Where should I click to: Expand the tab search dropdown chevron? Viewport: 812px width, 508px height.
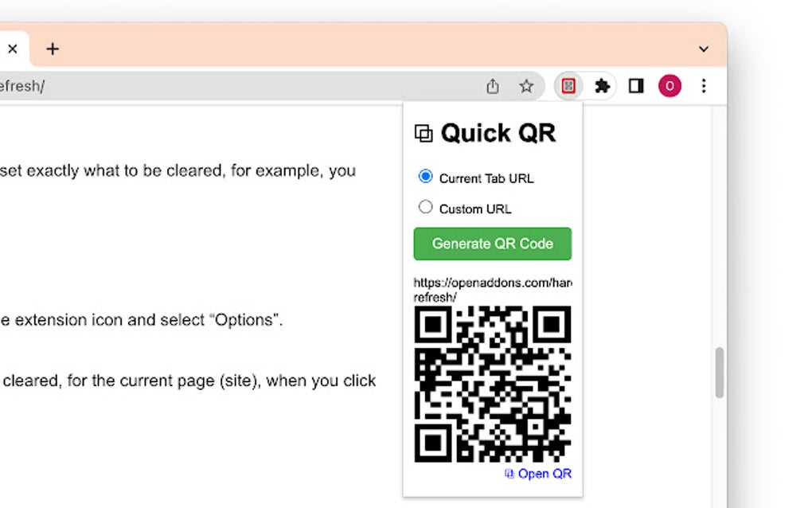click(703, 49)
